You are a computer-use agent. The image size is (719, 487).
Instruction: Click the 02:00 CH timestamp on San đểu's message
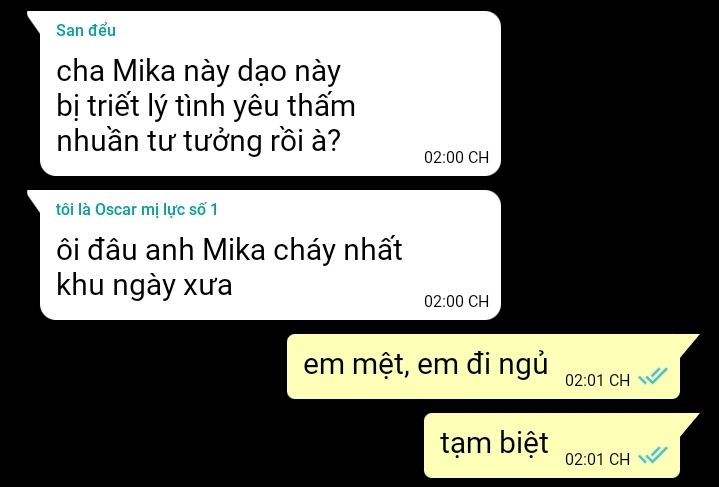pyautogui.click(x=456, y=157)
